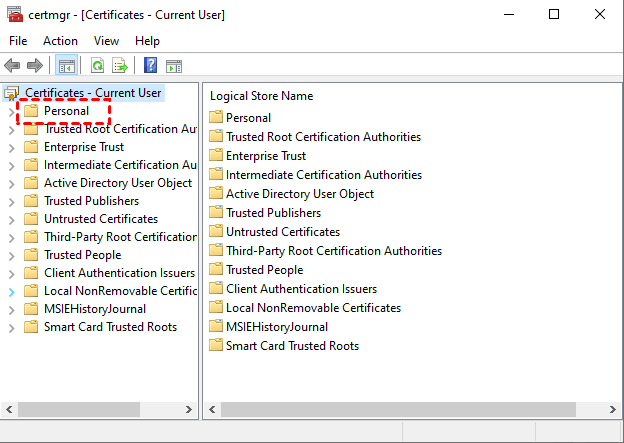Open the View menu
The image size is (624, 443).
[x=106, y=41]
